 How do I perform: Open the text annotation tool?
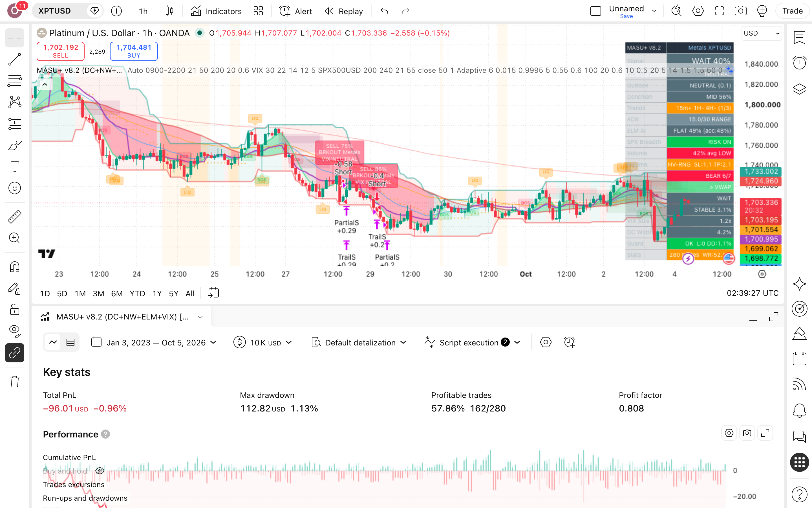[x=14, y=167]
